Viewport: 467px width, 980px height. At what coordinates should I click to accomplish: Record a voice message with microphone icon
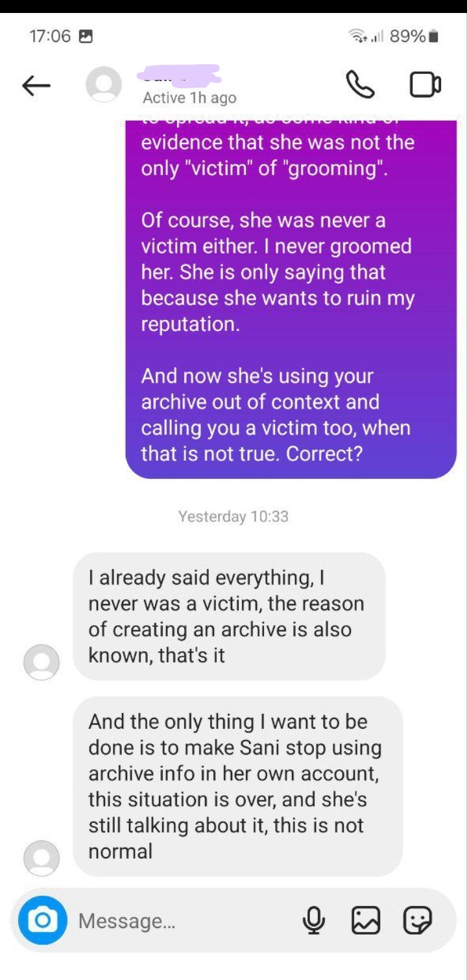pos(314,920)
